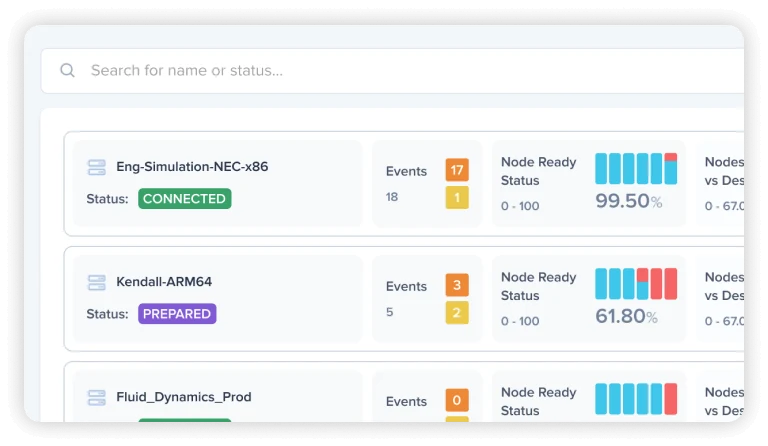
Task: Click node ready bars showing 61.80%
Action: 636,283
